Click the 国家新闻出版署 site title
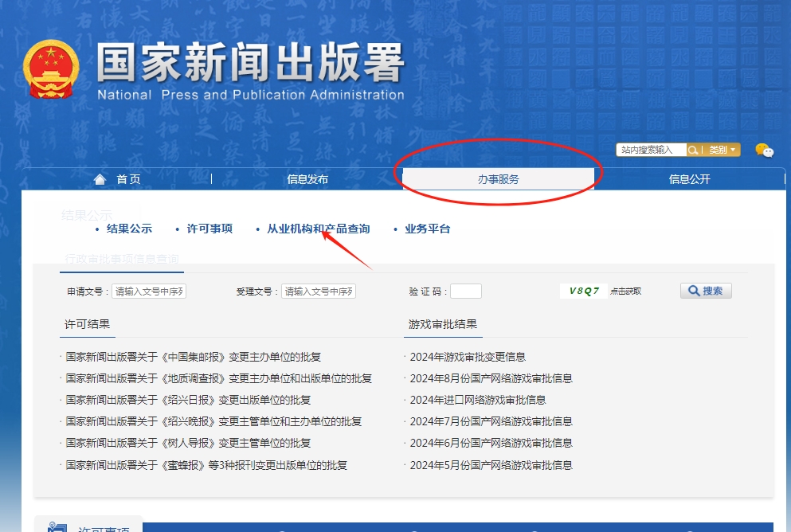This screenshot has width=791, height=532. 251,62
